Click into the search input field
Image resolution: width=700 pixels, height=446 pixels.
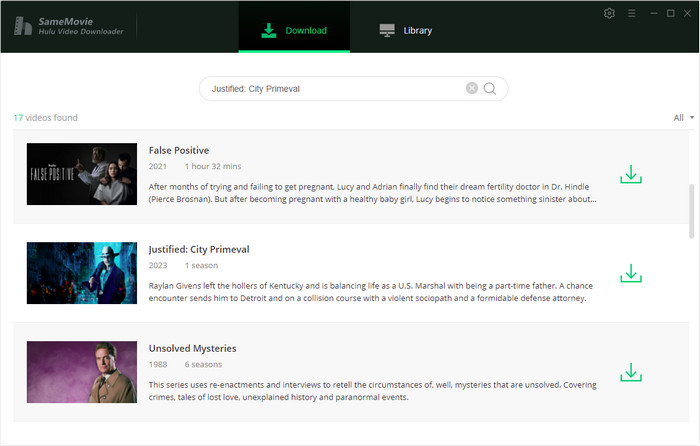pos(330,88)
